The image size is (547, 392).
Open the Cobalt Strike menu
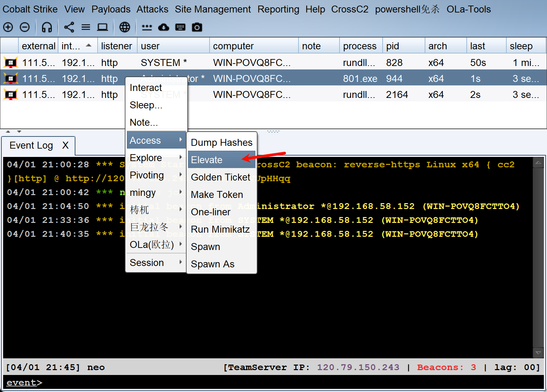tap(30, 9)
